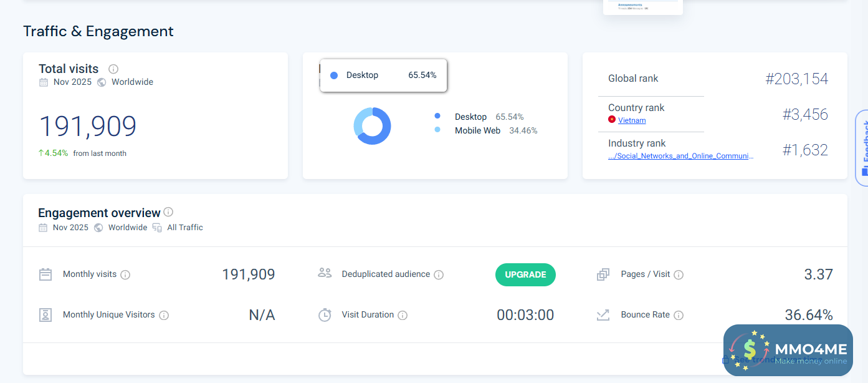This screenshot has height=383, width=868.
Task: Click green up arrow beside 4.54%
Action: (41, 153)
